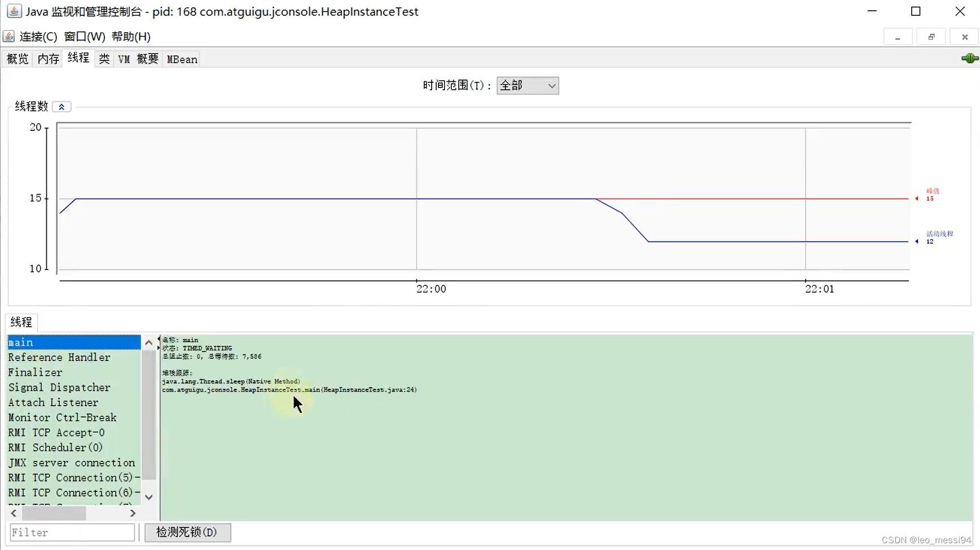Viewport: 980px width, 550px height.
Task: Click thread list scroll left arrow
Action: click(x=14, y=513)
